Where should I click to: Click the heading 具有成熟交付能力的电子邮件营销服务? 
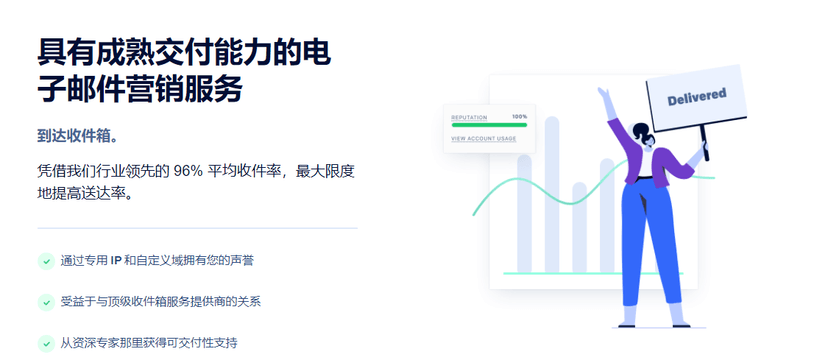click(184, 71)
